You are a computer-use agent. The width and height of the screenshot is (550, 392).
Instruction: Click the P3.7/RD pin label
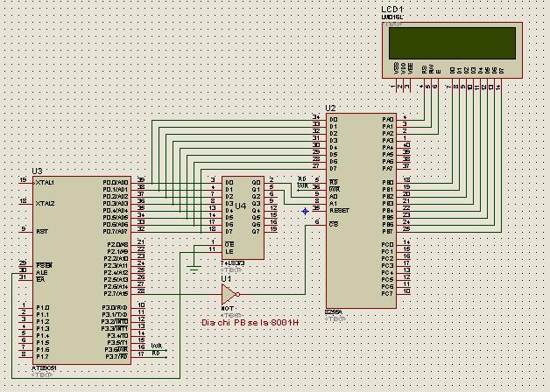pyautogui.click(x=116, y=357)
